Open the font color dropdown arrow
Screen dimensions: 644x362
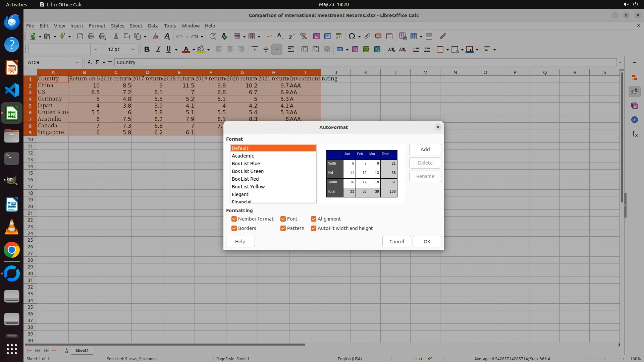pos(194,50)
